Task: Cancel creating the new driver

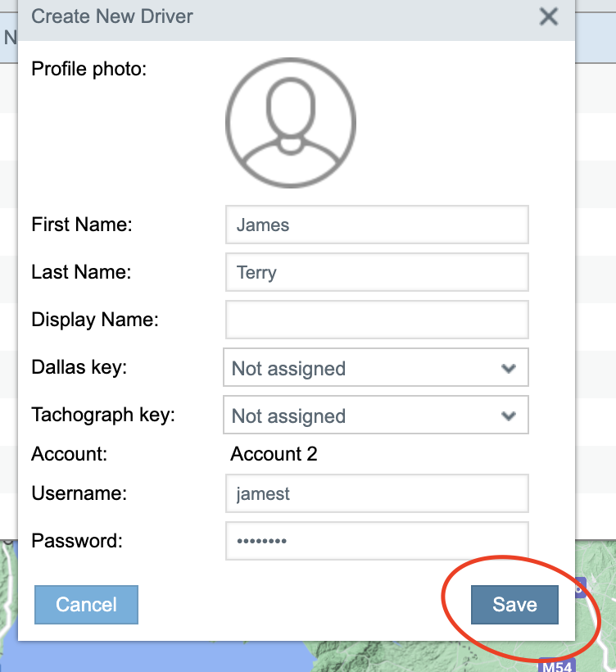Action: [x=86, y=605]
